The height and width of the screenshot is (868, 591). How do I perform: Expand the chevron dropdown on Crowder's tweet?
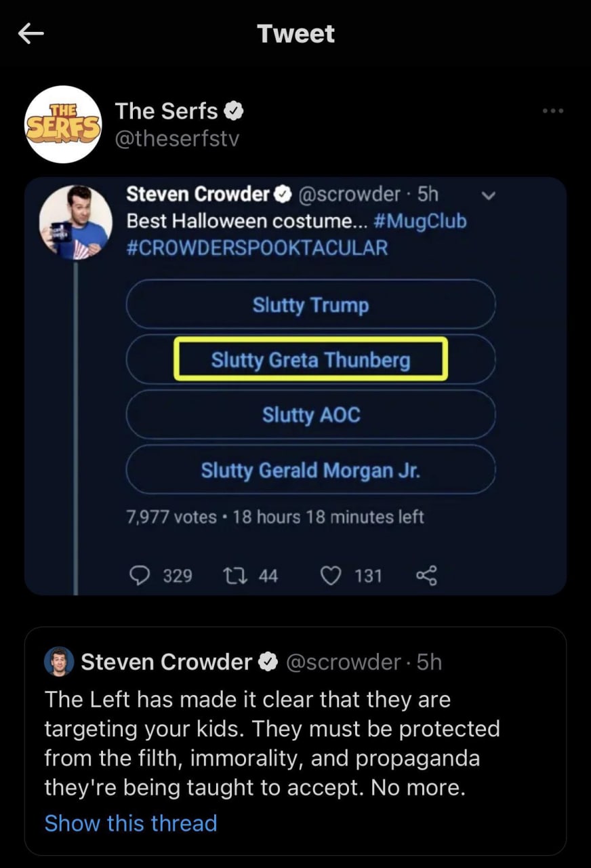[x=487, y=196]
